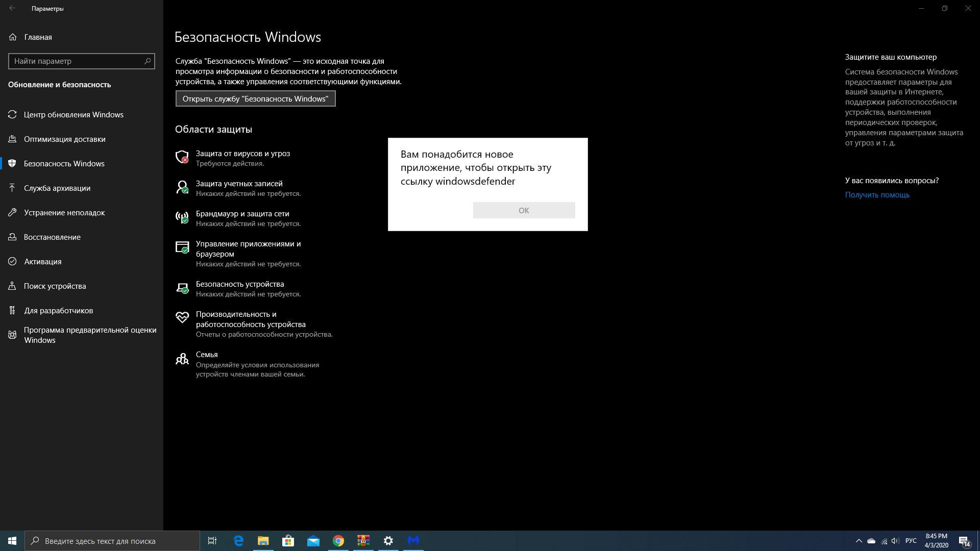The image size is (980, 551).
Task: Click the Windows Update refresh icon
Action: pyautogui.click(x=12, y=115)
